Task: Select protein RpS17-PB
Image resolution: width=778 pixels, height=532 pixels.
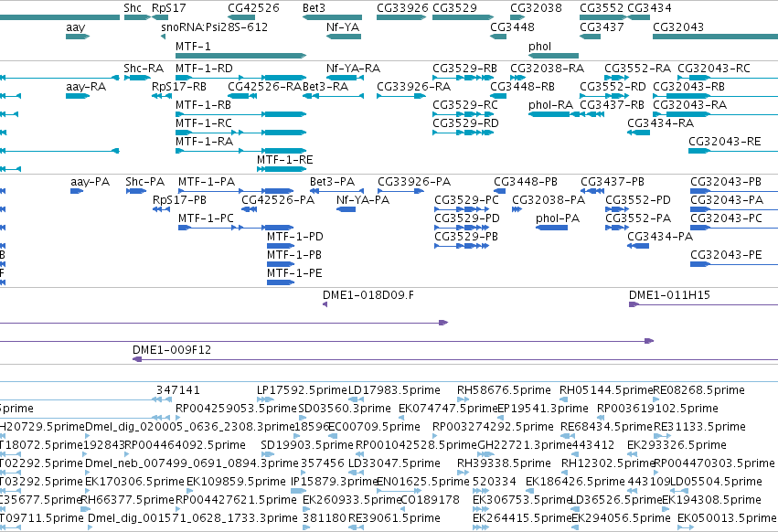Action: coord(161,209)
